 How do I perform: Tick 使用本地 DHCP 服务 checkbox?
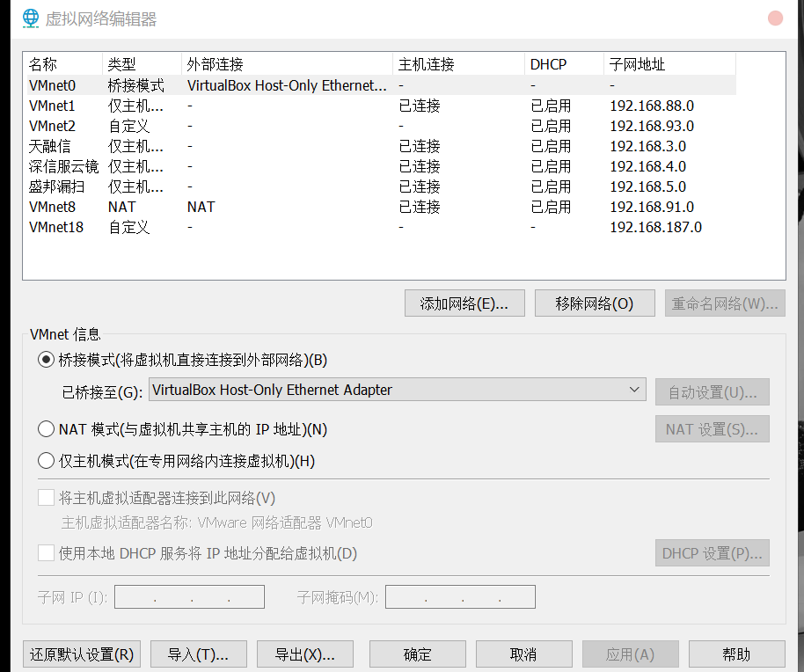[46, 553]
